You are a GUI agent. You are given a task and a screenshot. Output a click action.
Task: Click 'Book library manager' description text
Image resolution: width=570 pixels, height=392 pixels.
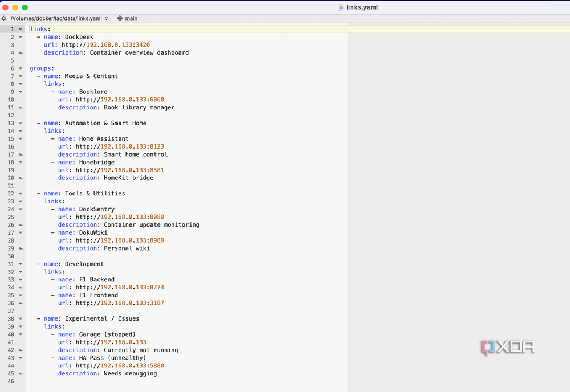coord(139,108)
